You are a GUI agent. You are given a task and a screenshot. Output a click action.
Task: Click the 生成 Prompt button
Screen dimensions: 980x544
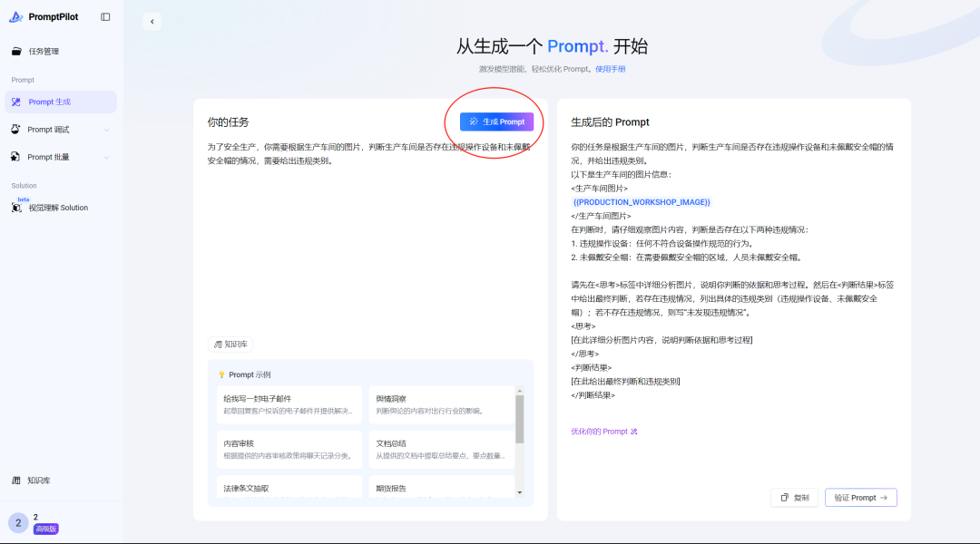click(x=497, y=121)
